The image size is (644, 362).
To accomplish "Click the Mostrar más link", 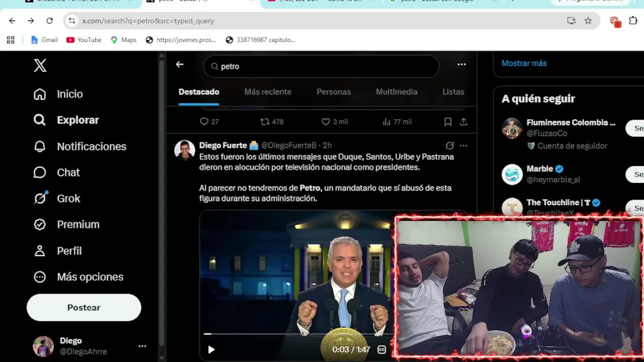I will click(524, 63).
